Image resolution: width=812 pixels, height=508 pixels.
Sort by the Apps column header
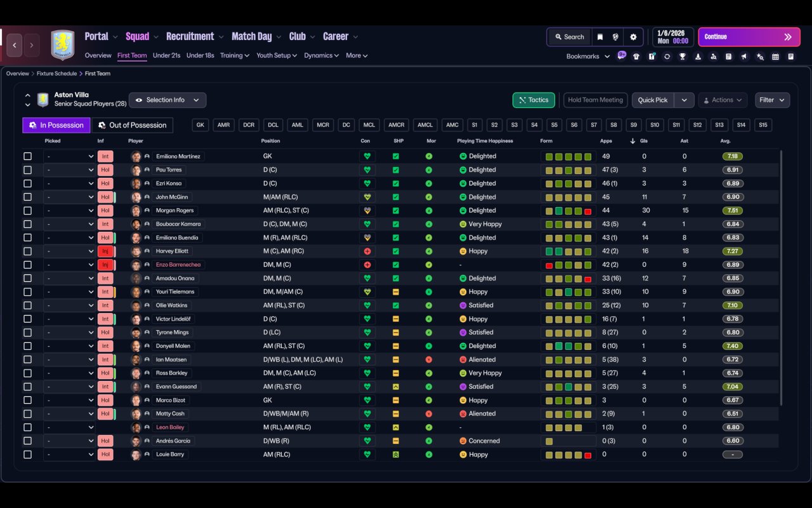(x=606, y=141)
